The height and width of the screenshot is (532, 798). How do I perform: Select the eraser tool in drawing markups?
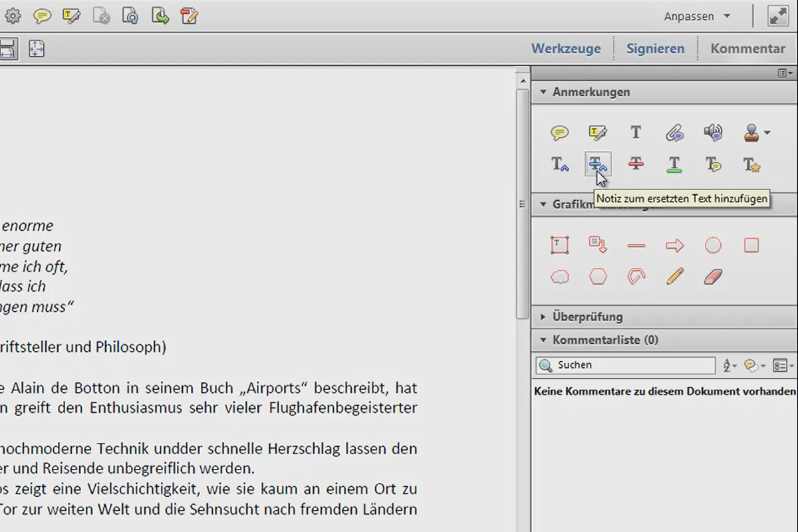713,277
